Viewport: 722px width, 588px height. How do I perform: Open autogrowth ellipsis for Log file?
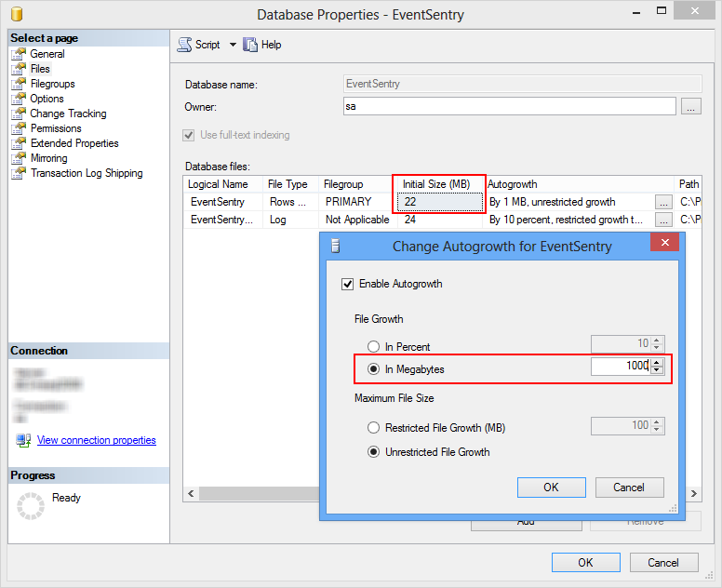point(663,220)
